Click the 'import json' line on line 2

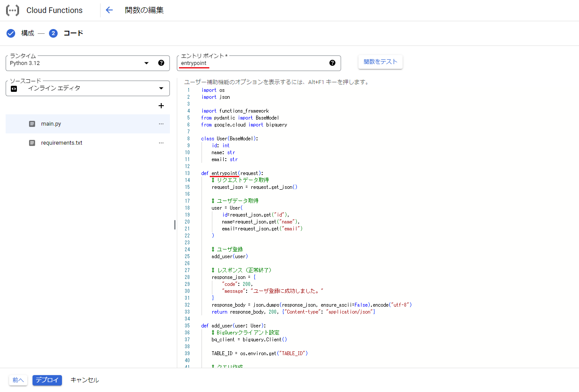(x=215, y=97)
